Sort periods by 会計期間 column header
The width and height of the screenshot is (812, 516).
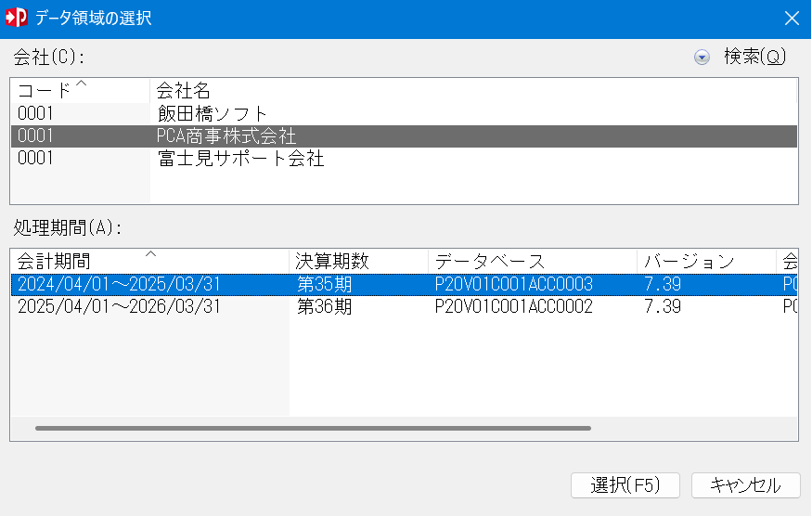[x=149, y=261]
